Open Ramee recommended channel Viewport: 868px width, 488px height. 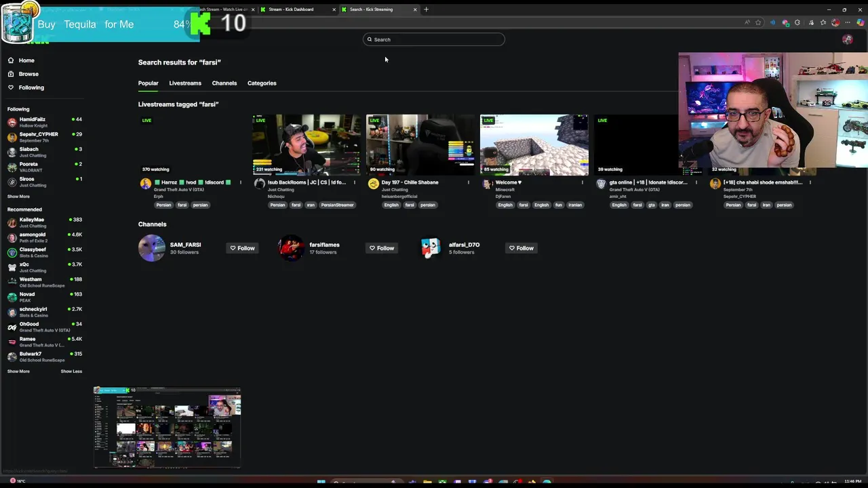click(x=44, y=342)
